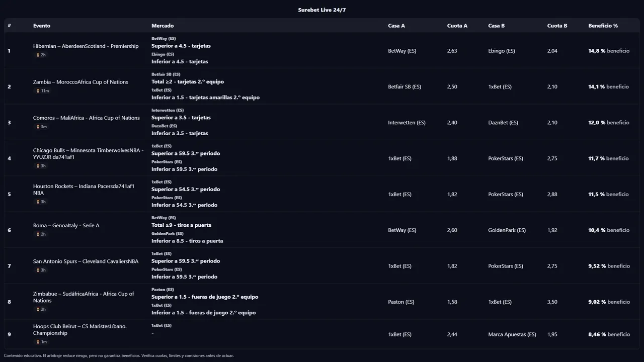Open the Hibernian – Aberdeen event

click(x=86, y=46)
